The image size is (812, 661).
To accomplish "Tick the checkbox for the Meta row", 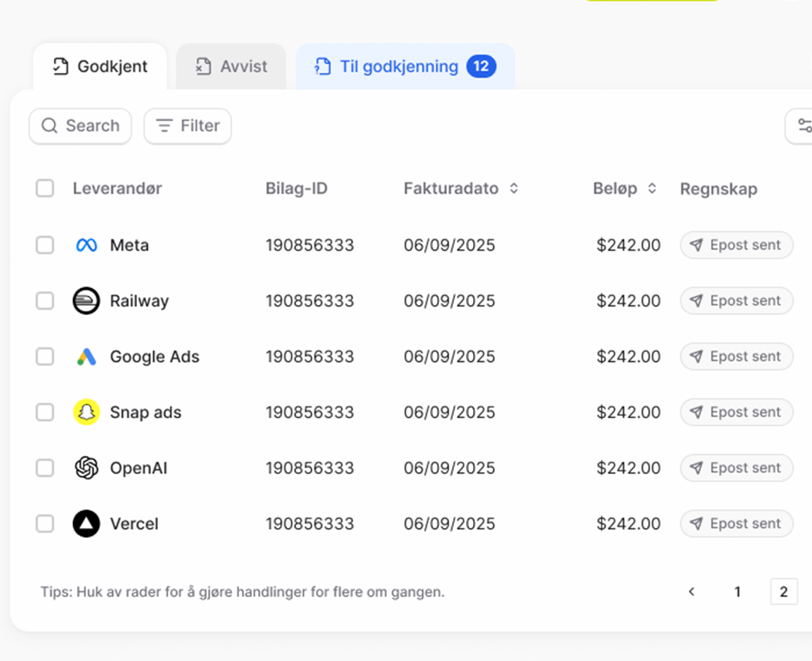I will point(45,245).
